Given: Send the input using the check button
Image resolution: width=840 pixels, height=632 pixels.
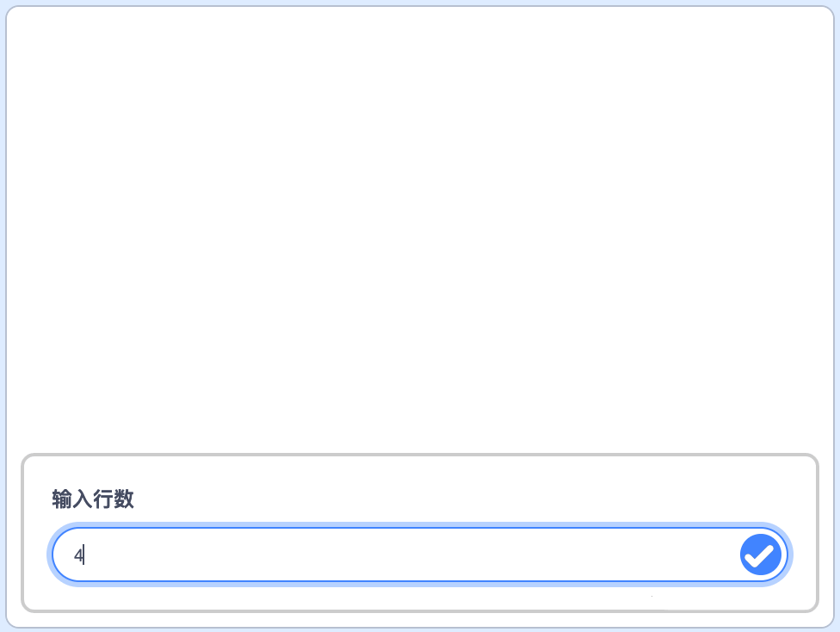Looking at the screenshot, I should tap(760, 555).
